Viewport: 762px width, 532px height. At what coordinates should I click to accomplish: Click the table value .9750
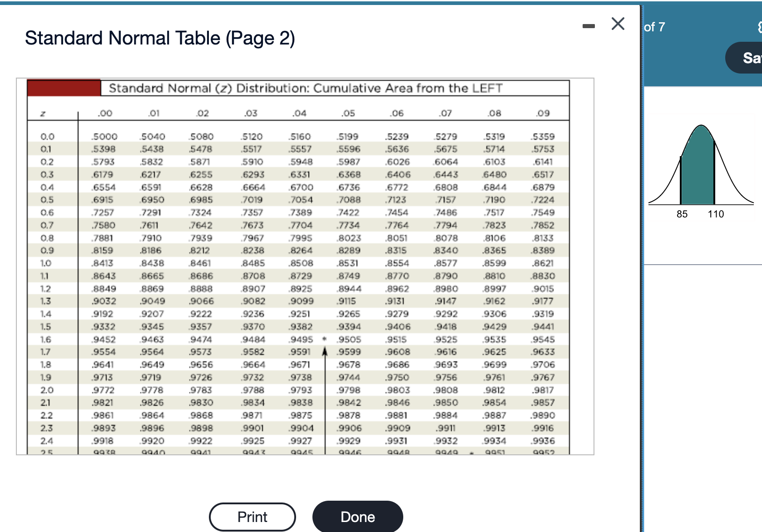(398, 377)
